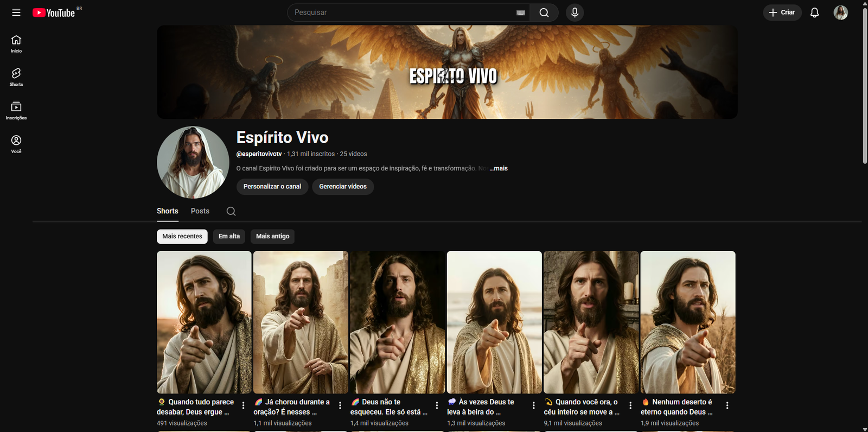Open options menu for "Quando tudo parece desabar" short
Viewport: 868px width, 432px height.
(243, 405)
